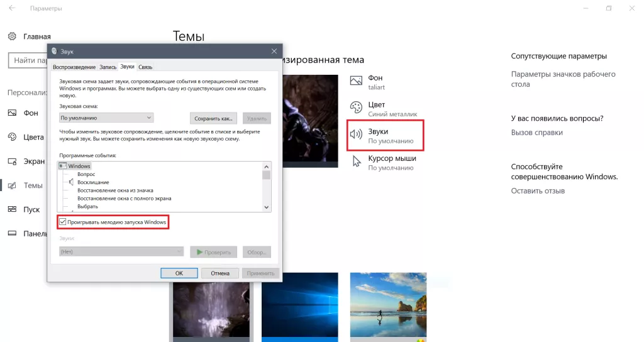This screenshot has width=644, height=342.
Task: Click the events list scrollbar thumb
Action: coord(267,175)
